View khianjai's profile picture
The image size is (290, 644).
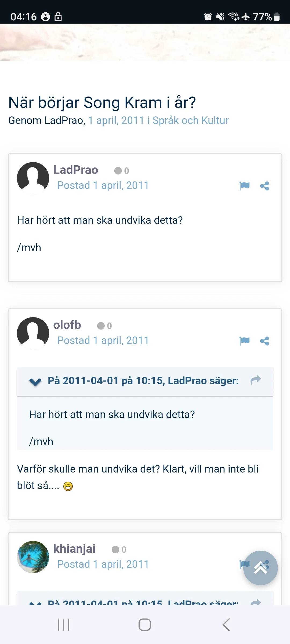point(33,557)
